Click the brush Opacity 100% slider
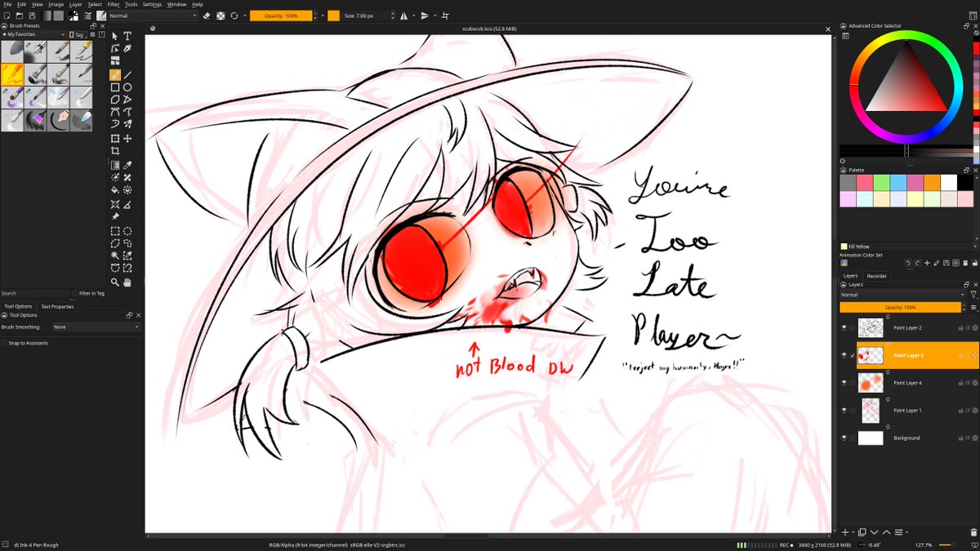 [281, 16]
